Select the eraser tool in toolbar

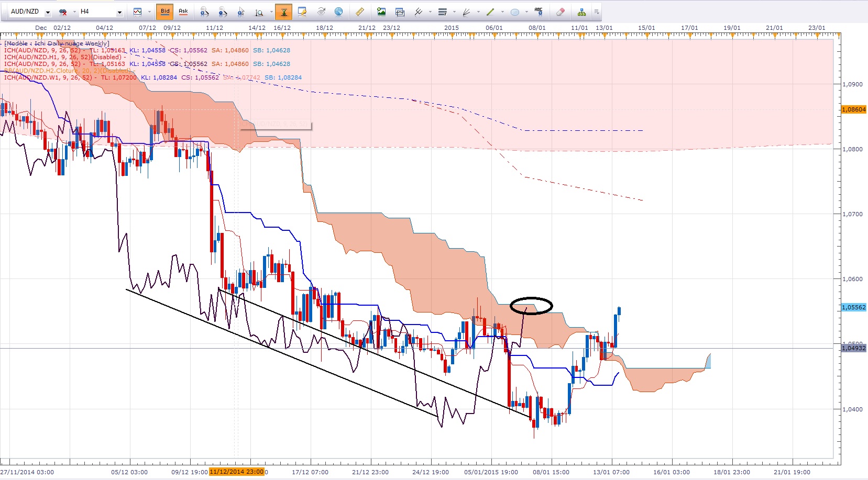(560, 12)
